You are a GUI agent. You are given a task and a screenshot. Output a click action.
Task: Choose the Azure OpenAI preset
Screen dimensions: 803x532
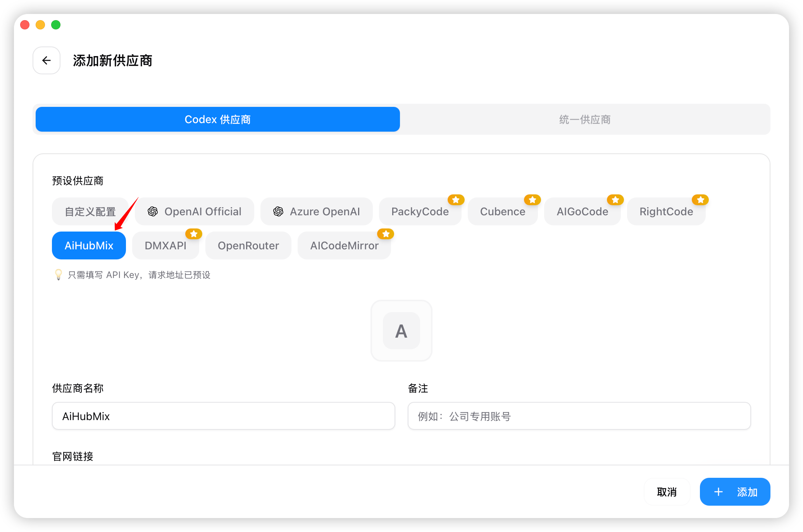pyautogui.click(x=317, y=211)
